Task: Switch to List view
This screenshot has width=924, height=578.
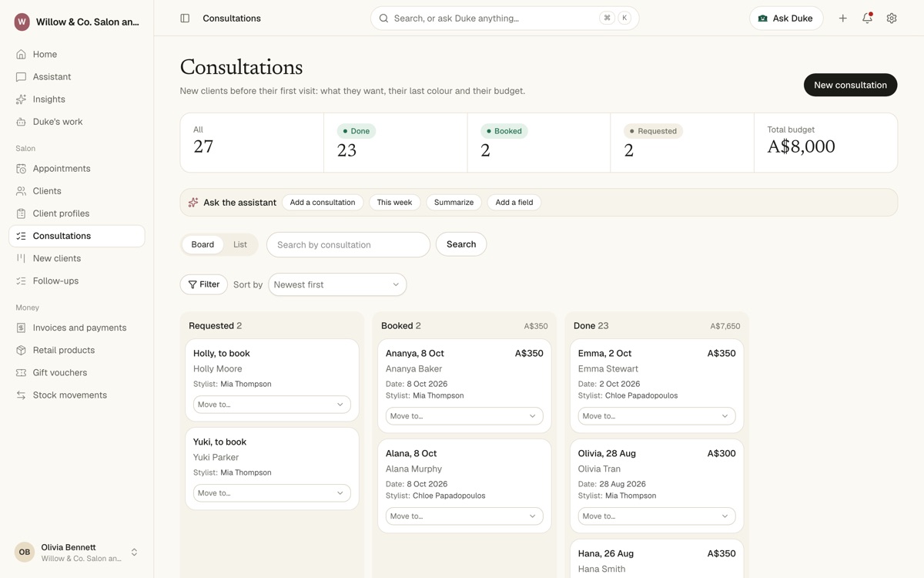Action: click(x=240, y=244)
